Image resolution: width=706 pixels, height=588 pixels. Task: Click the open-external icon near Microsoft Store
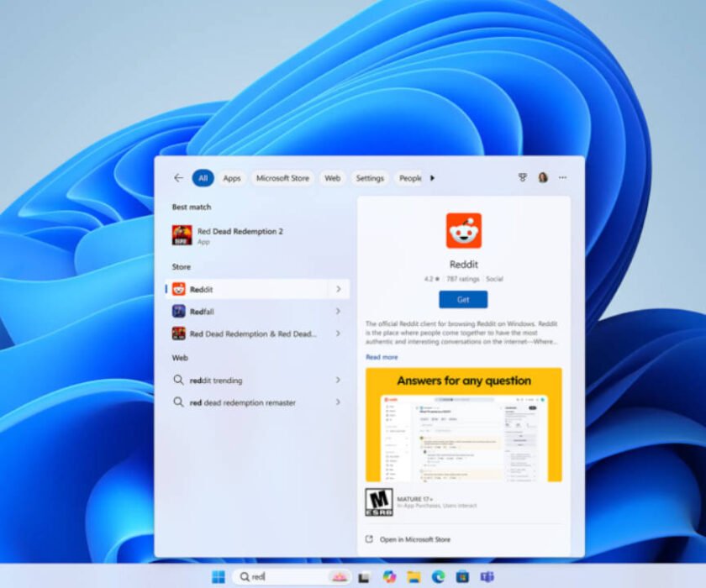click(x=369, y=539)
